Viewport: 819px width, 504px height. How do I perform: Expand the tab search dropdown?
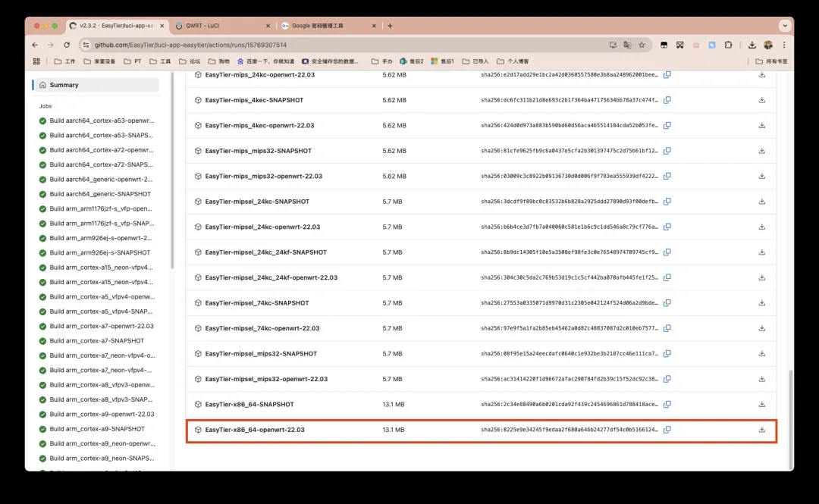click(785, 26)
